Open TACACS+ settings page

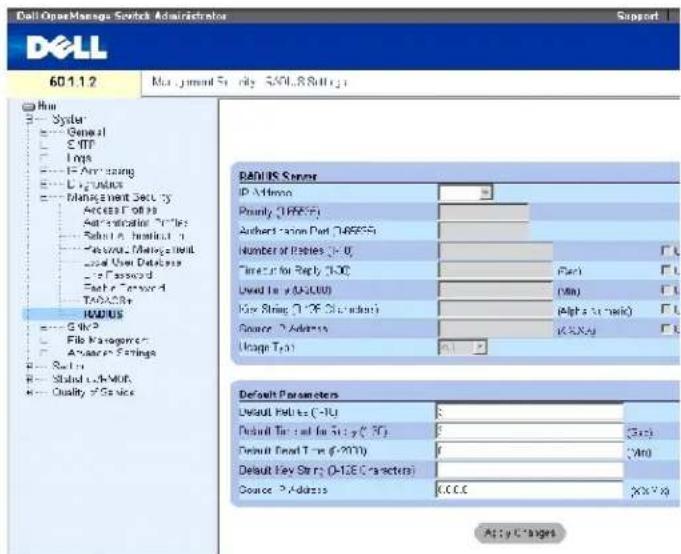(108, 300)
